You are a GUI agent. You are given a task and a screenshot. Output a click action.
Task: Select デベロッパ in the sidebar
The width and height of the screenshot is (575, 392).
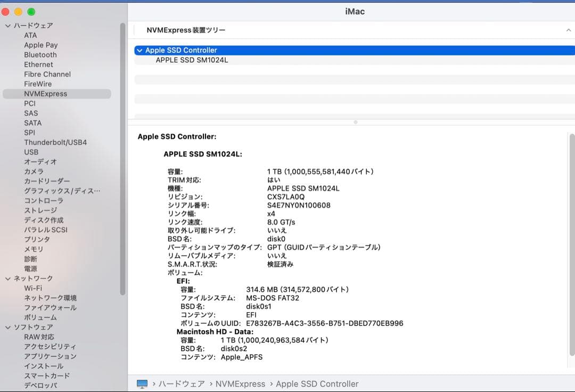pyautogui.click(x=40, y=386)
